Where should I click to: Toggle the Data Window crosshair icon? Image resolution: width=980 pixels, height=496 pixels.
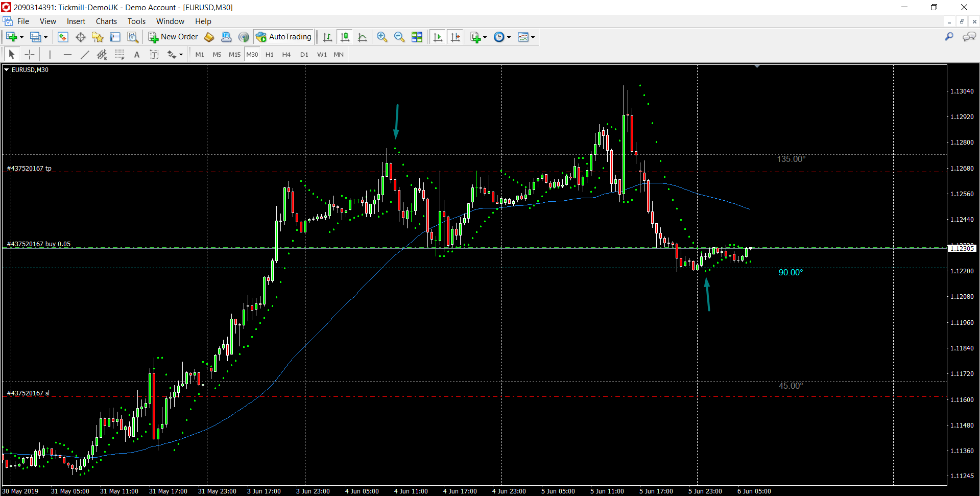(x=80, y=37)
